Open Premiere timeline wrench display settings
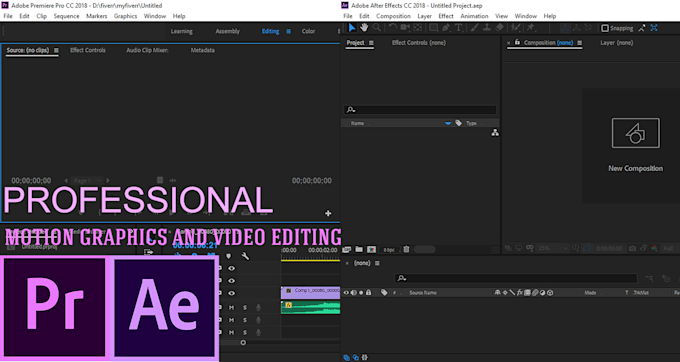The image size is (680, 362). pos(245,256)
